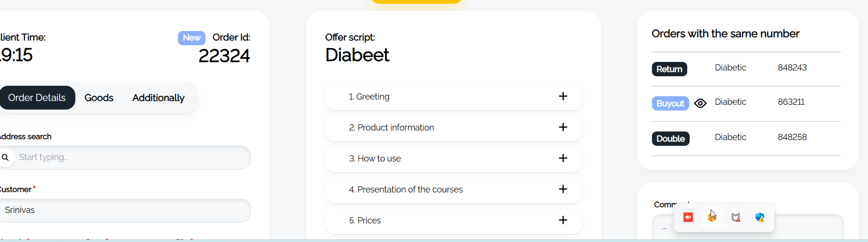Click the Double status badge

click(x=671, y=139)
